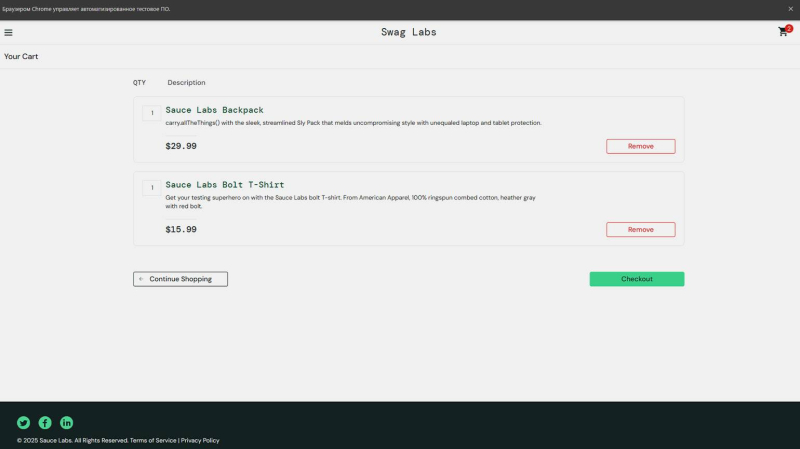Click the Swag Labs header title
Screen dimensions: 800x449
(409, 32)
